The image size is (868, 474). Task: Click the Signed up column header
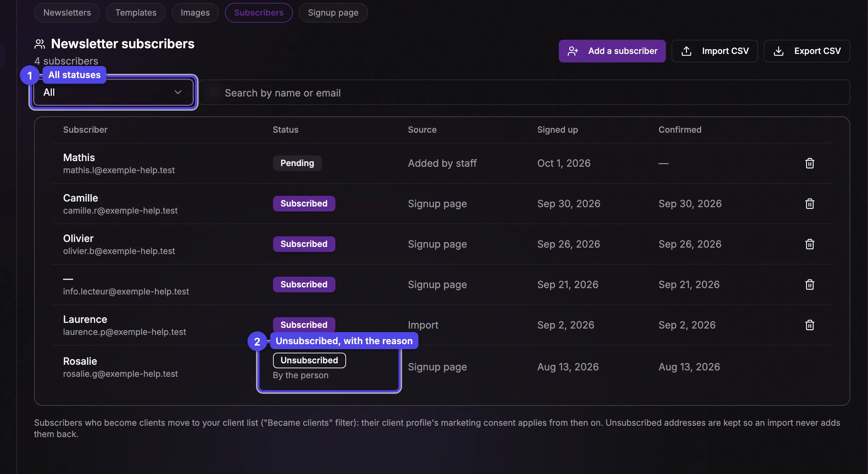[557, 130]
